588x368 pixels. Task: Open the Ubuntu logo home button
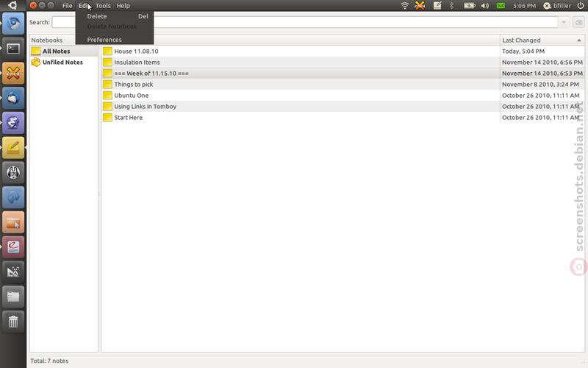coord(12,5)
